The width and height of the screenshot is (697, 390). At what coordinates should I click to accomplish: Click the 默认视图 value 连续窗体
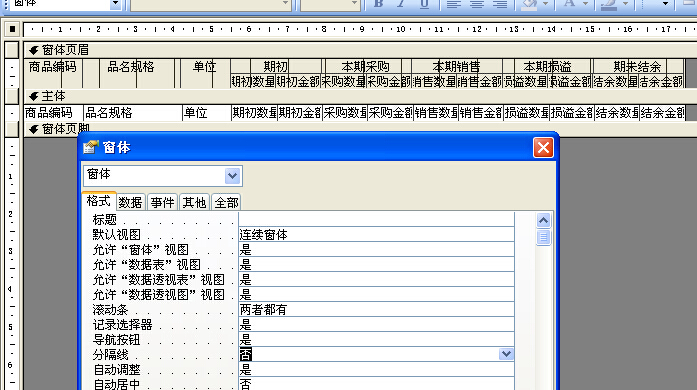pyautogui.click(x=377, y=234)
